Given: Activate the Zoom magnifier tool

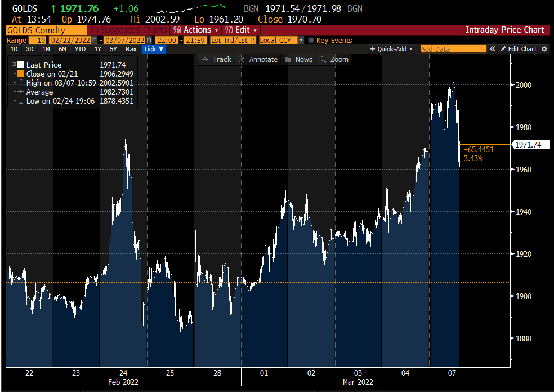Looking at the screenshot, I should (x=334, y=60).
